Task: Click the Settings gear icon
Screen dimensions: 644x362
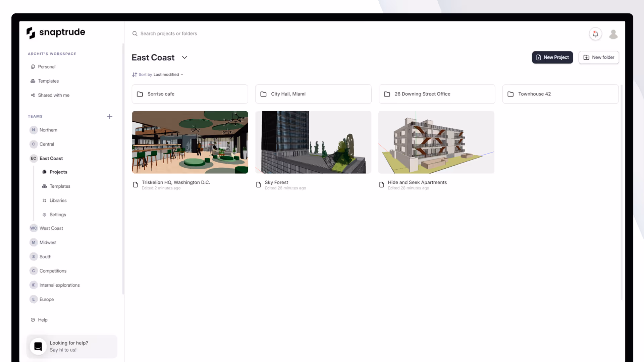Action: pos(44,215)
